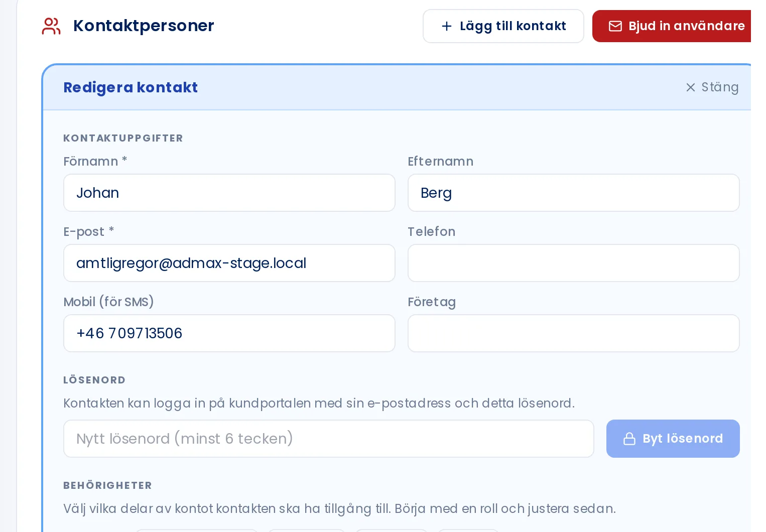Click the "Kontakten kan logga in" description text

[319, 403]
